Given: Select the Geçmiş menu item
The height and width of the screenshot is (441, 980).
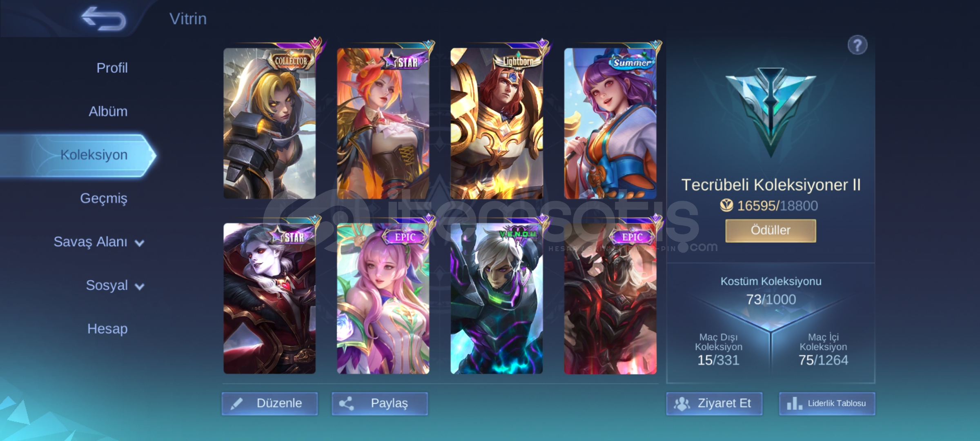Looking at the screenshot, I should tap(104, 198).
